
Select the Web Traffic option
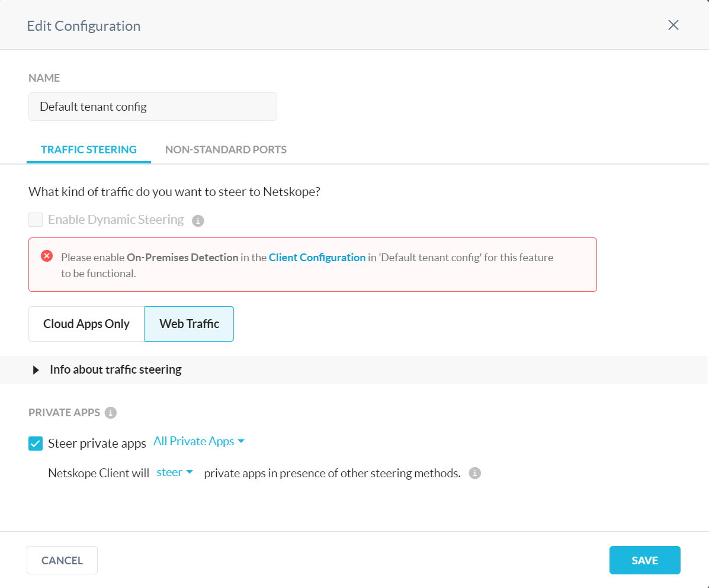click(189, 324)
